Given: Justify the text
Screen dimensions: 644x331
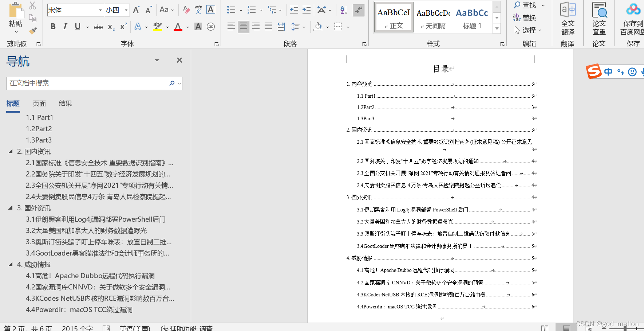Looking at the screenshot, I should pos(268,27).
